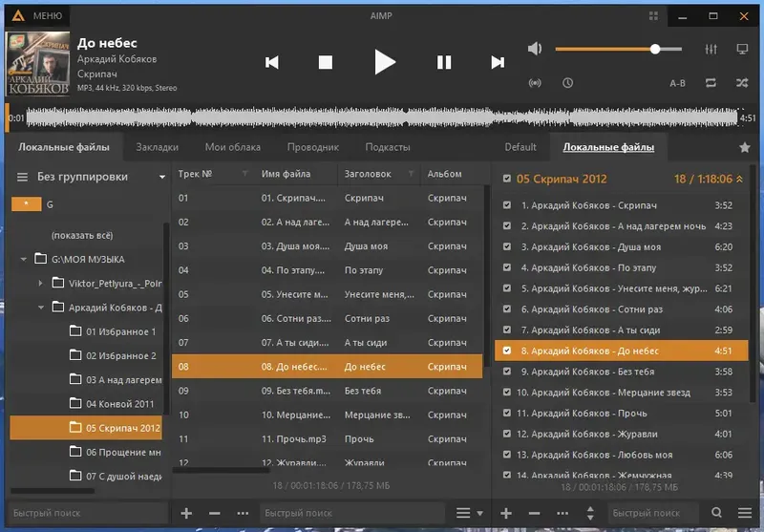Screen dimensions: 764x532
Task: Mute sound via speaker icon
Action: coord(535,49)
